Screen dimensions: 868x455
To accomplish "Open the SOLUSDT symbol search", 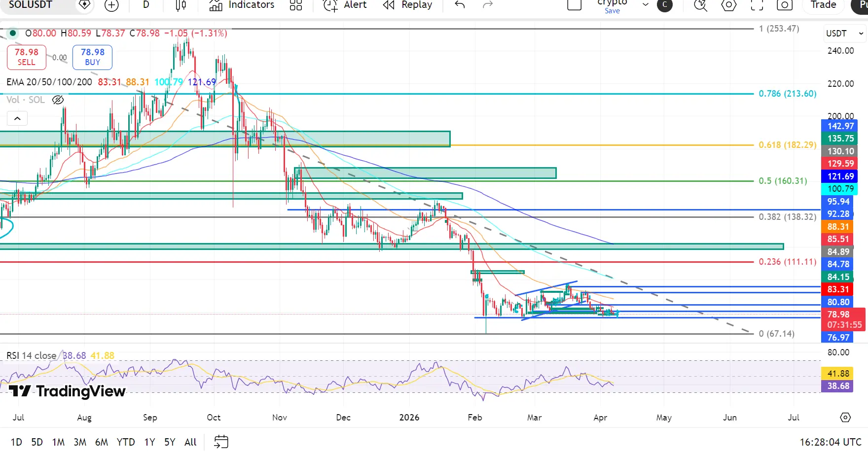I will tap(31, 4).
